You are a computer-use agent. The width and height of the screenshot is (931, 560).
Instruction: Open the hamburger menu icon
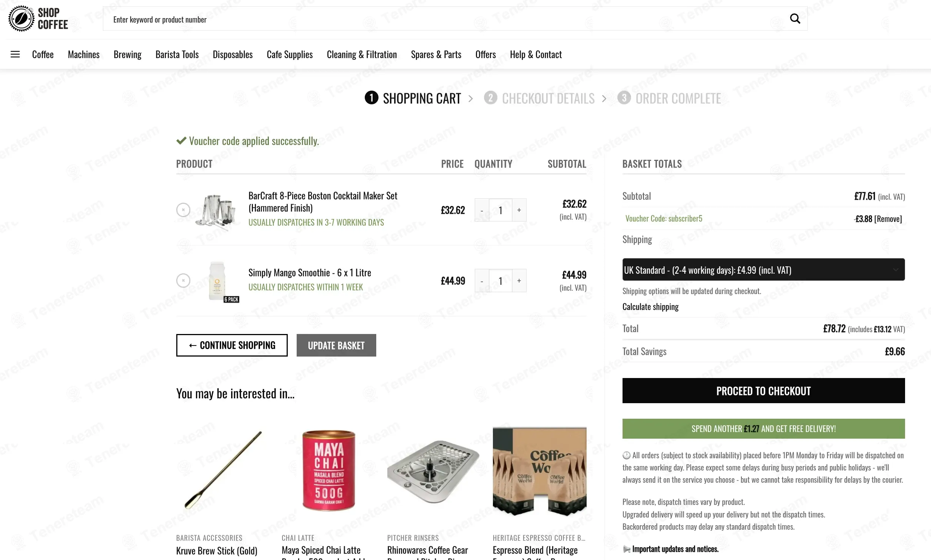(15, 54)
